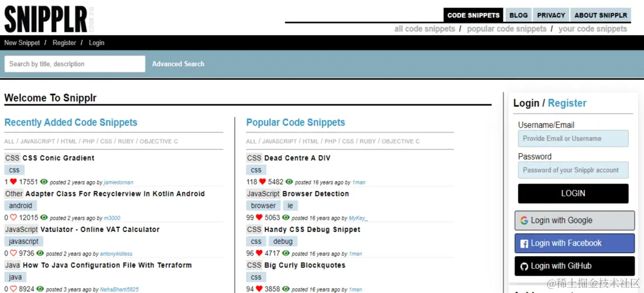Select the debug tag
Screen dimensions: 644x293
click(x=282, y=241)
